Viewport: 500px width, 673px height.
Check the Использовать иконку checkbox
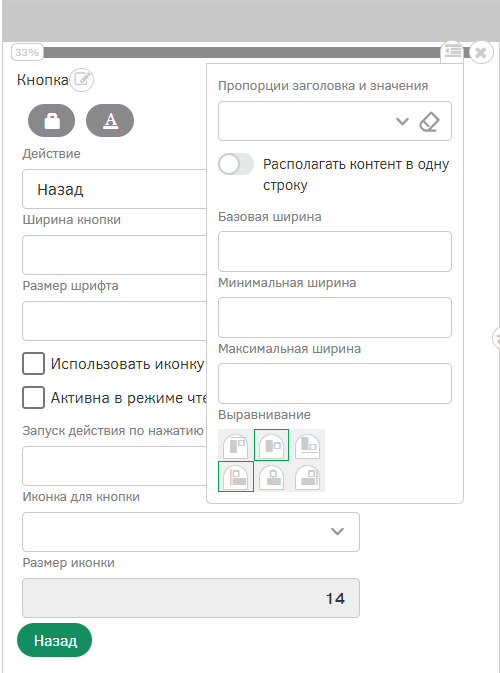(33, 364)
